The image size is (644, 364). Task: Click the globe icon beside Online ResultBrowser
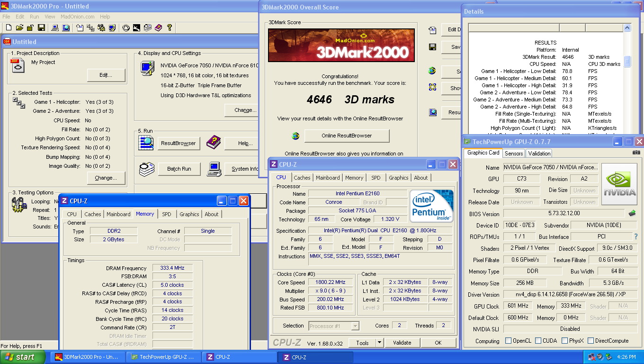[295, 136]
